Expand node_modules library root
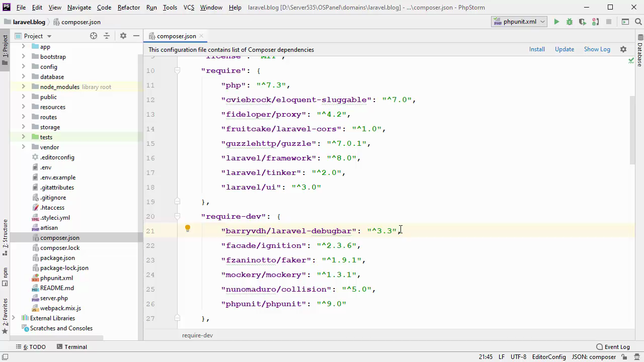 tap(23, 86)
